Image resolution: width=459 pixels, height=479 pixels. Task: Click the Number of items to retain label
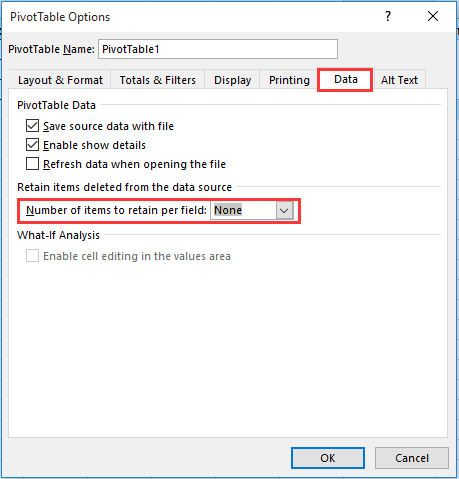(x=116, y=210)
